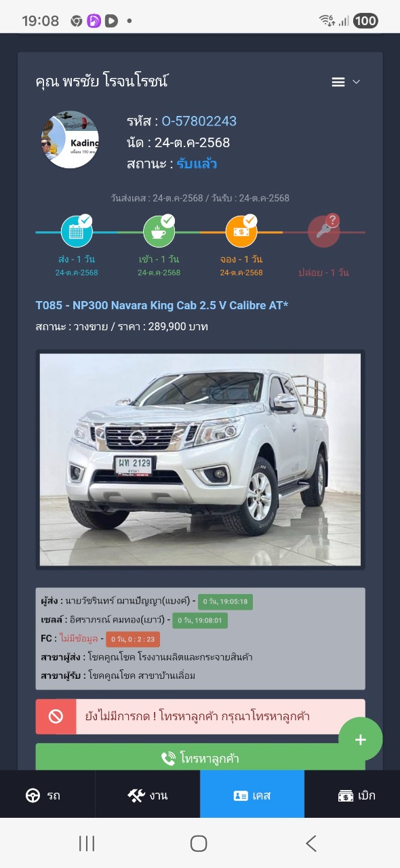Tap Android home navigation button

click(x=199, y=843)
